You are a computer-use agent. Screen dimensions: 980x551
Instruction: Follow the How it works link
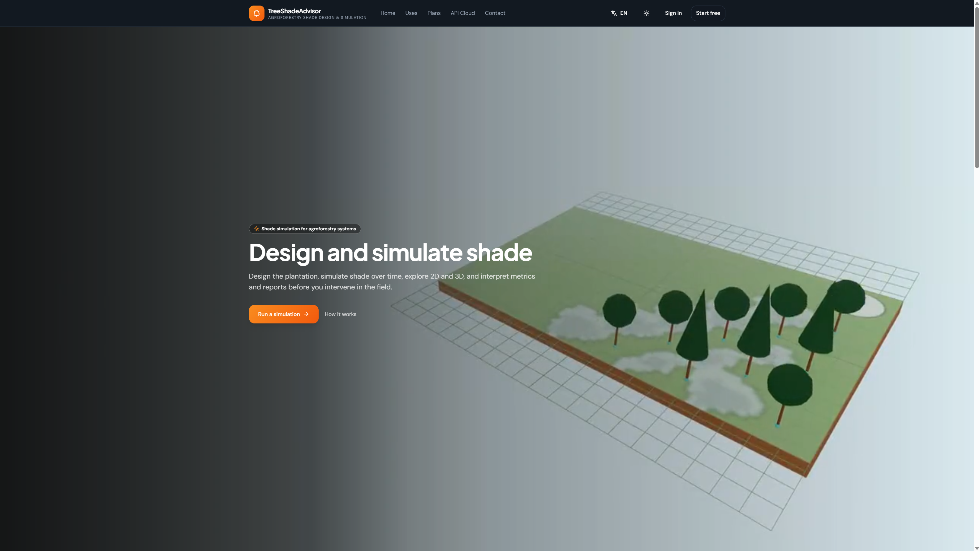click(x=341, y=314)
